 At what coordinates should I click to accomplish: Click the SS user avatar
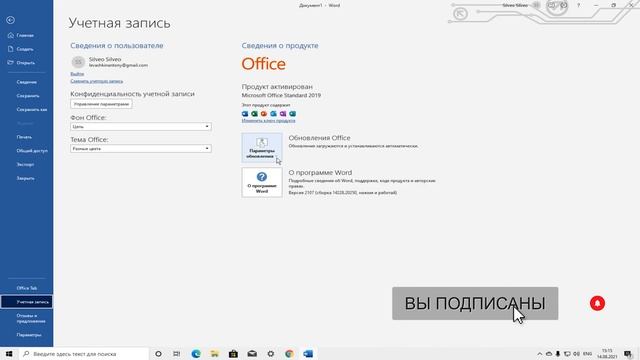point(78,62)
